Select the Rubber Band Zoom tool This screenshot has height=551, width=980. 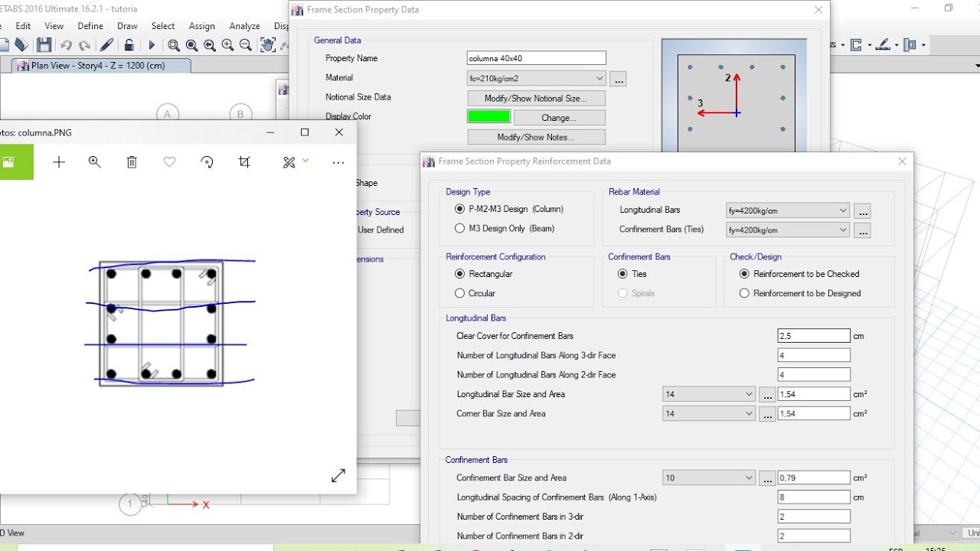pos(174,45)
